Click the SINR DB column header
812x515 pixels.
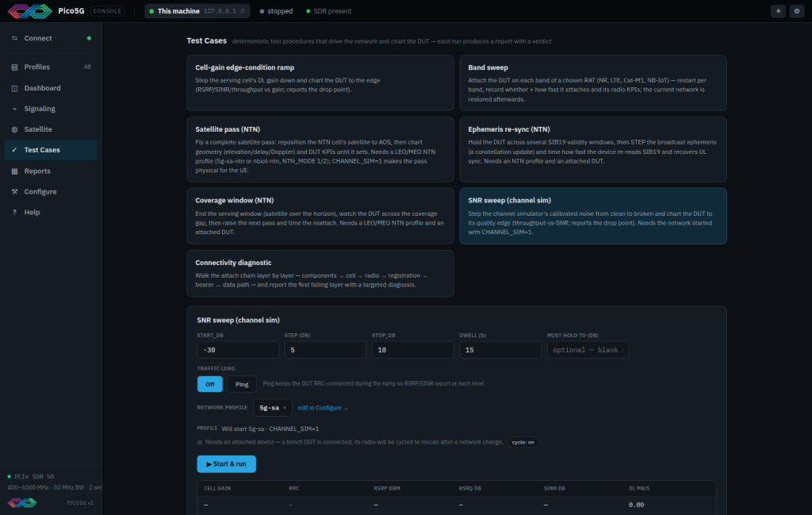pos(554,488)
